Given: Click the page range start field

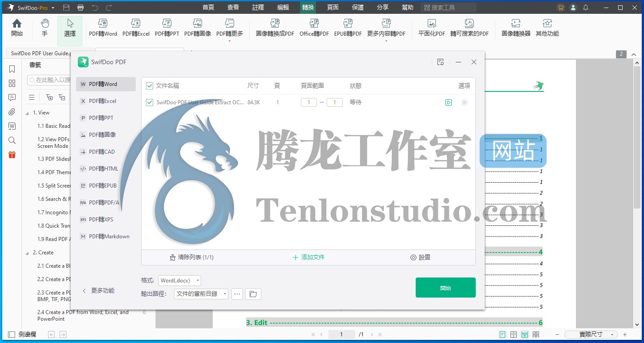Looking at the screenshot, I should pos(309,102).
